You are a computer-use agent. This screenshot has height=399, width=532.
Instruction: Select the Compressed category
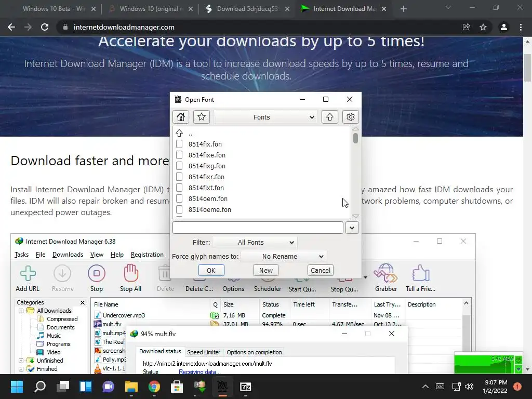tap(62, 319)
